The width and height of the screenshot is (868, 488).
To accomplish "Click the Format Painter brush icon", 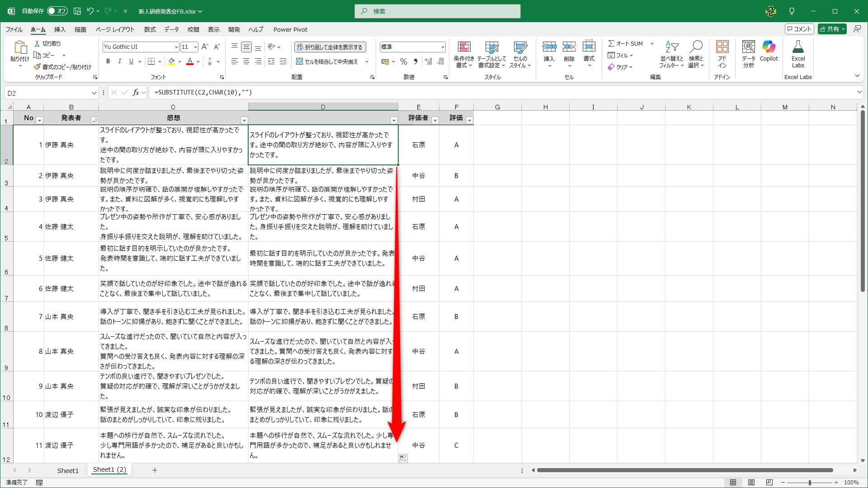I will click(x=38, y=67).
